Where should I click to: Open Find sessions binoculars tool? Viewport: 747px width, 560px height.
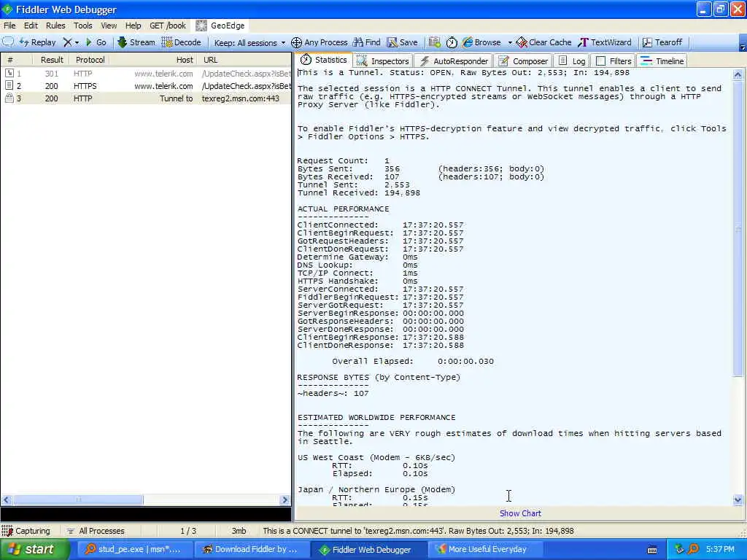point(366,42)
